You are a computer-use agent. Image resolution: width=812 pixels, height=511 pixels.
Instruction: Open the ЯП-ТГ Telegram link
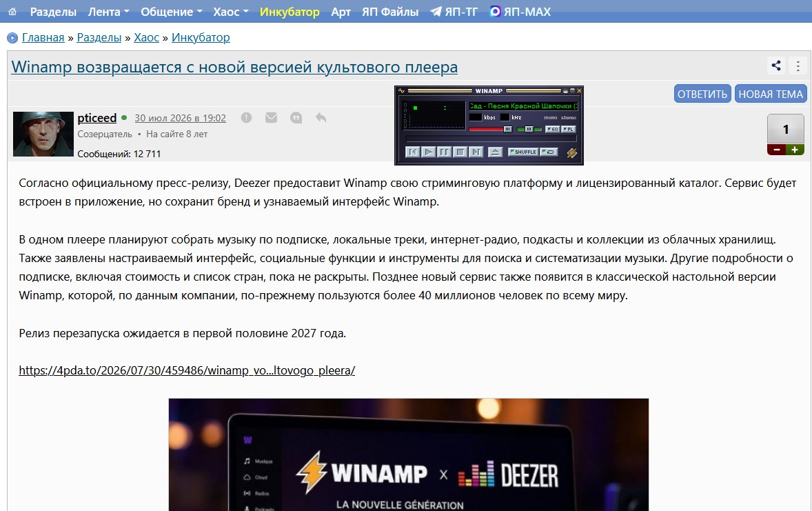point(454,12)
